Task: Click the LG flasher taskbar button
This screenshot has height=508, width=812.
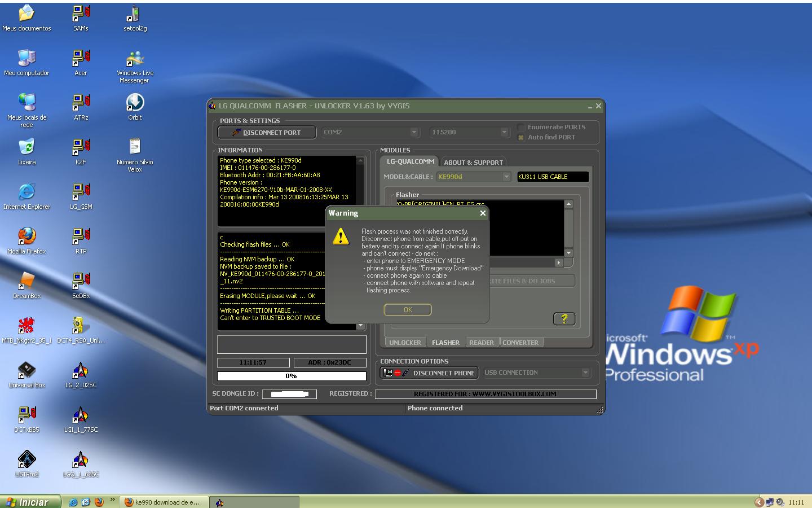Action: 254,502
